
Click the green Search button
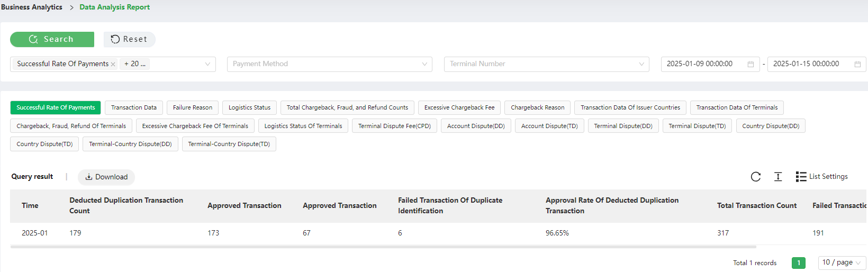(52, 39)
